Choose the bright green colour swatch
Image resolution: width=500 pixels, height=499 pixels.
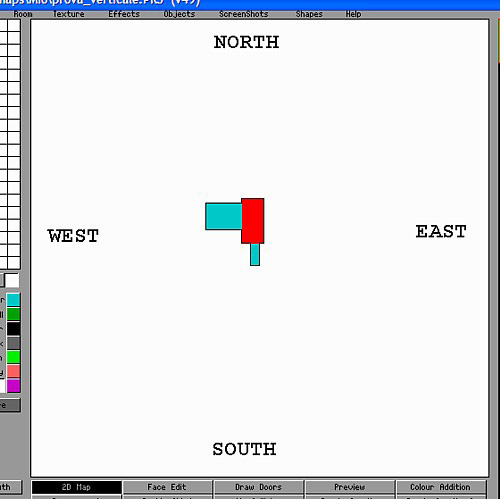click(x=13, y=357)
